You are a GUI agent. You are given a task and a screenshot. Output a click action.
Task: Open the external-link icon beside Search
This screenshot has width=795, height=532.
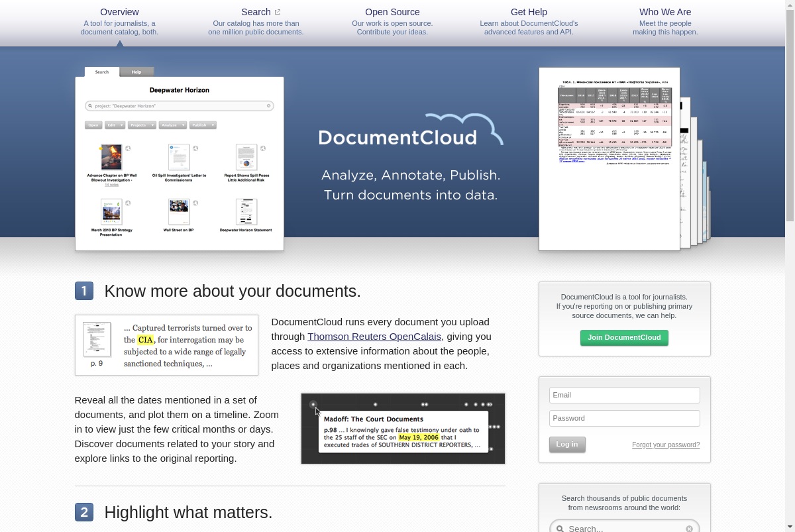tap(278, 12)
